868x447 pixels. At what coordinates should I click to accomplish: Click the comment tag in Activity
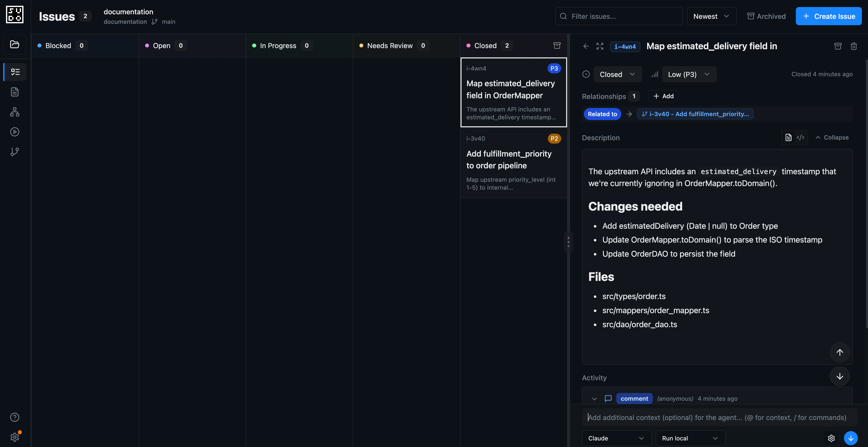click(x=634, y=398)
